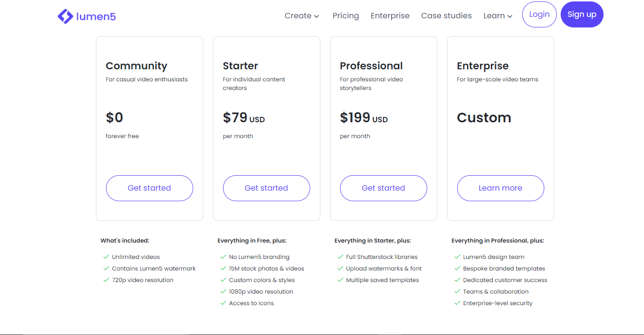
Task: Click the Sign up button
Action: click(x=582, y=14)
